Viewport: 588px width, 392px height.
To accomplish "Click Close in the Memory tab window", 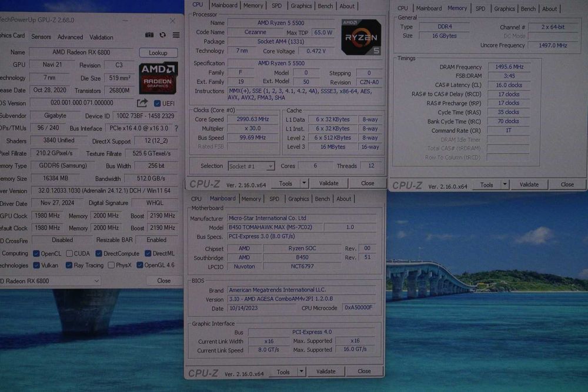I will point(567,185).
